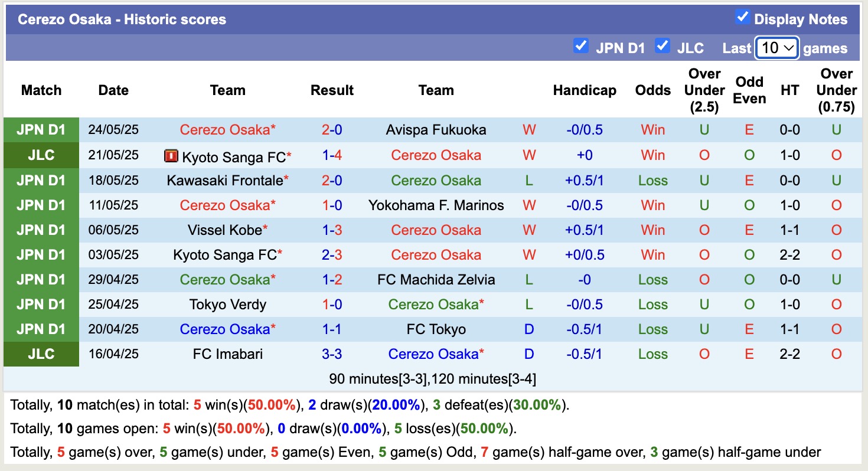
Task: Select the JPN D1 badge for the 24/05/25 match
Action: (x=41, y=129)
